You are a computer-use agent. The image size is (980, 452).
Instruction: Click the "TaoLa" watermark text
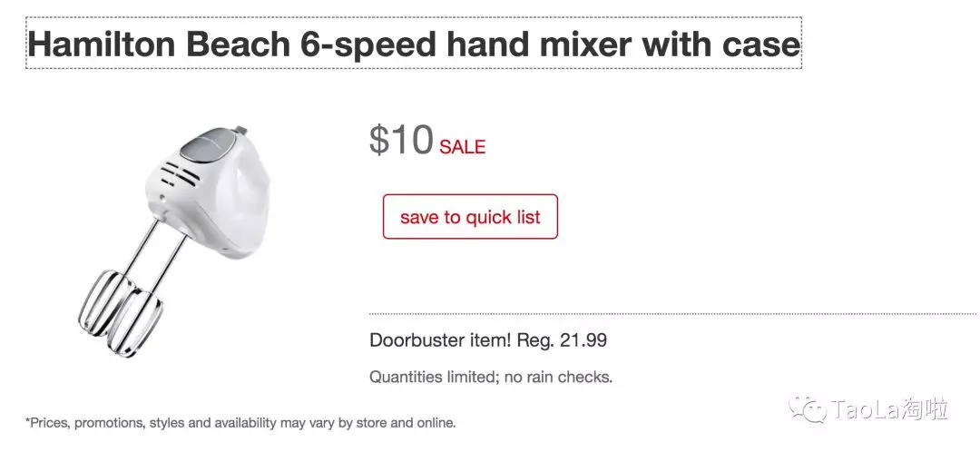coord(865,410)
